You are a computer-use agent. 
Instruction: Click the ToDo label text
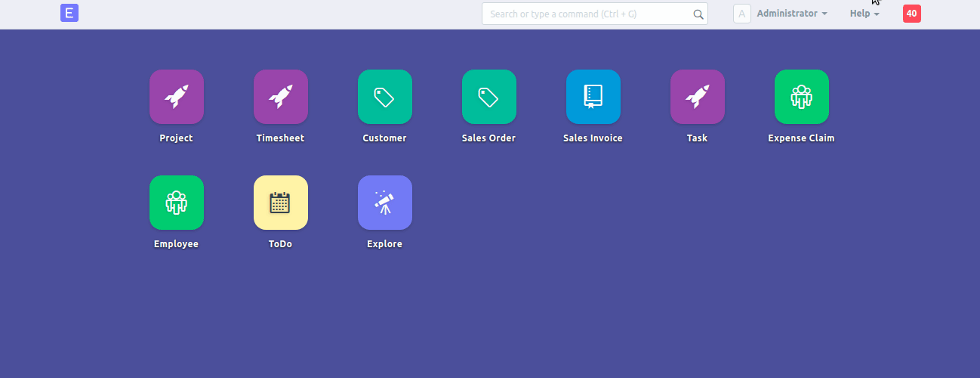tap(280, 244)
